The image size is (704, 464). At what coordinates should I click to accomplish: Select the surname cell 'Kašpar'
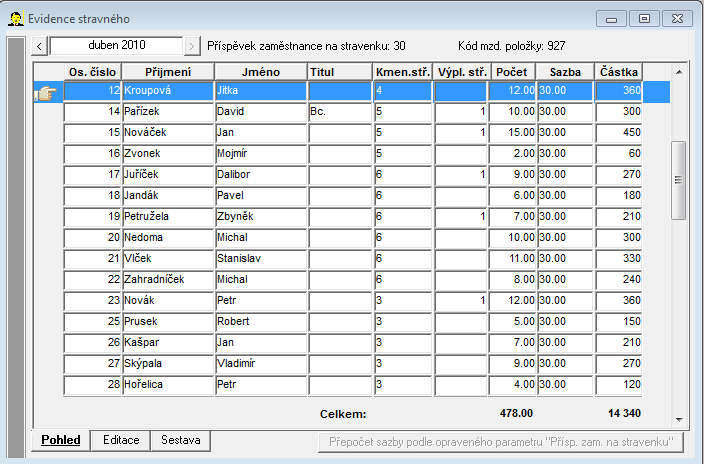[168, 343]
